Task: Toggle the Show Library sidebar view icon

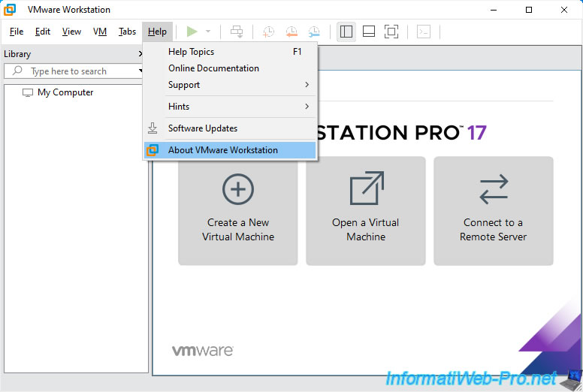Action: tap(346, 32)
